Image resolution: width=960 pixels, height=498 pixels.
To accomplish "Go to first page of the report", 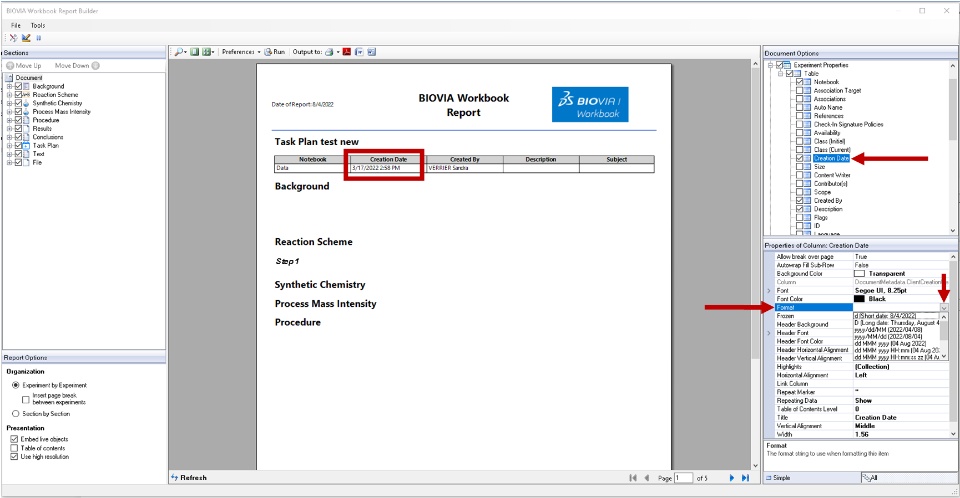I will coord(633,478).
